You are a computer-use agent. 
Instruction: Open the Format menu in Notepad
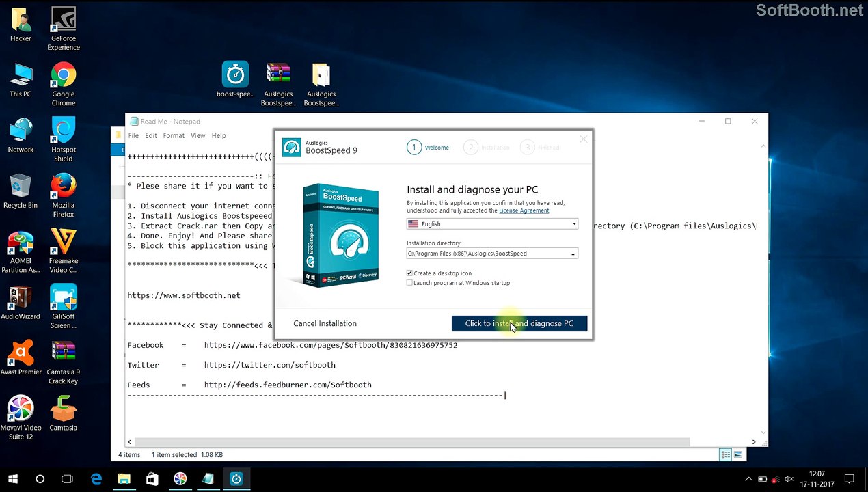pyautogui.click(x=174, y=135)
